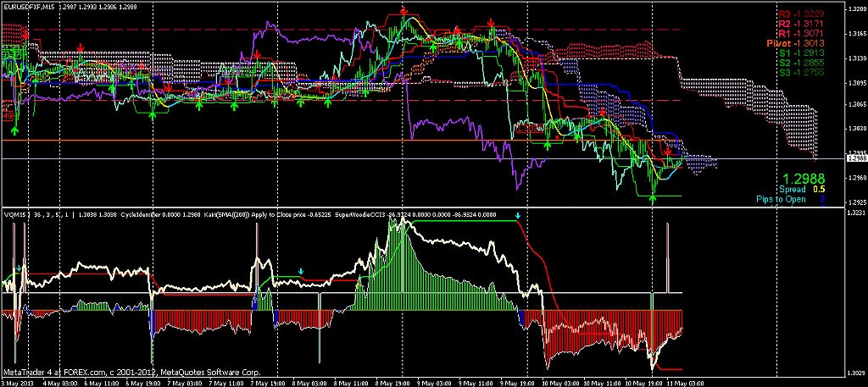Select the green up arrow at far left of chart
Image resolution: width=868 pixels, height=387 pixels.
(x=15, y=130)
